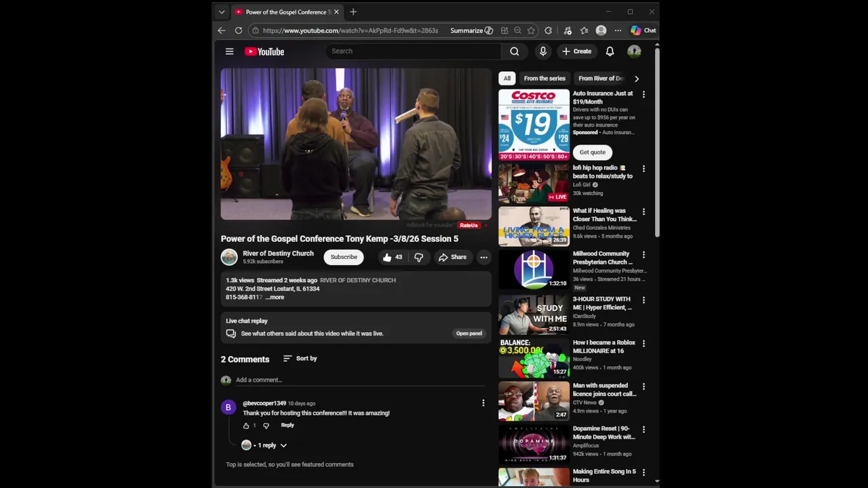Open Millwood Community Presbyterian video thumbnail

pyautogui.click(x=534, y=269)
